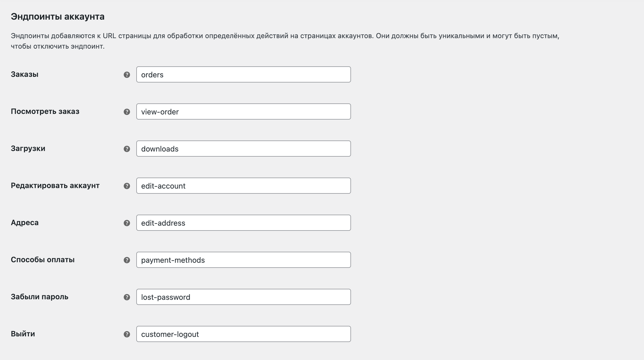The width and height of the screenshot is (644, 360).
Task: Focus the orders endpoint field
Action: click(x=243, y=74)
